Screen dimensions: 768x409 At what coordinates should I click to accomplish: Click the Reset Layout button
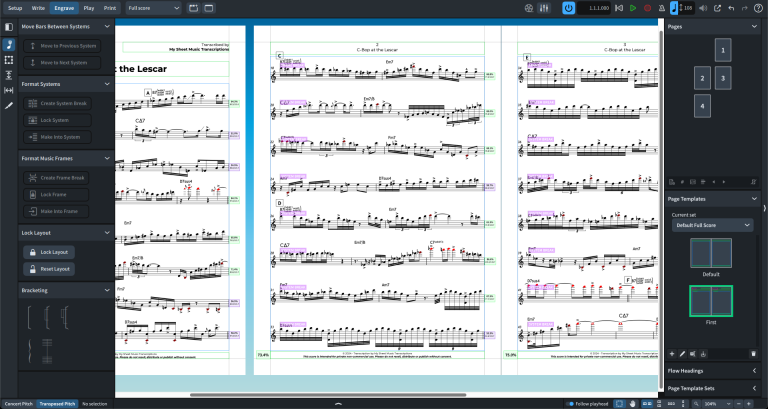click(x=49, y=269)
